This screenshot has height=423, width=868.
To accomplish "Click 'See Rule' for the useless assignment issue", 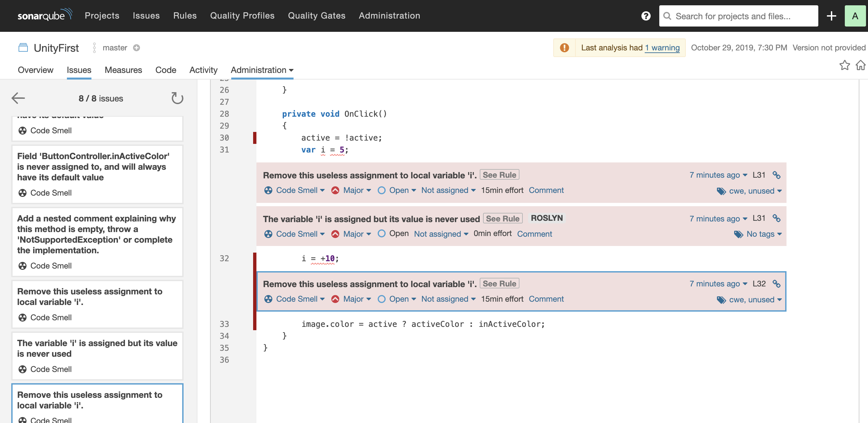I will [499, 175].
